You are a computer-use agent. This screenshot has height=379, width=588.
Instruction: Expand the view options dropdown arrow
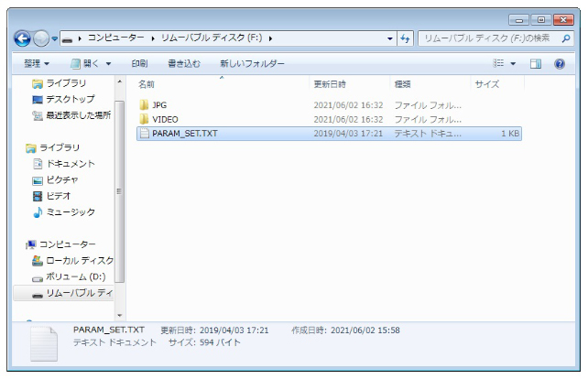[513, 64]
